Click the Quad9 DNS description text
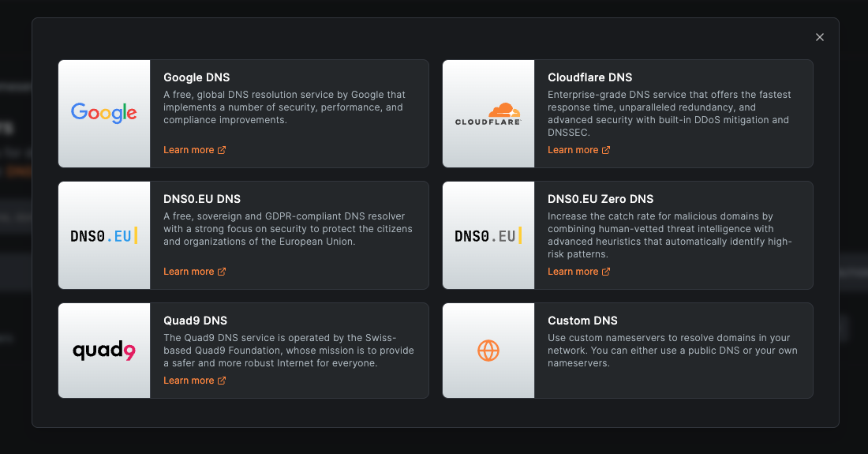868x454 pixels. [288, 350]
